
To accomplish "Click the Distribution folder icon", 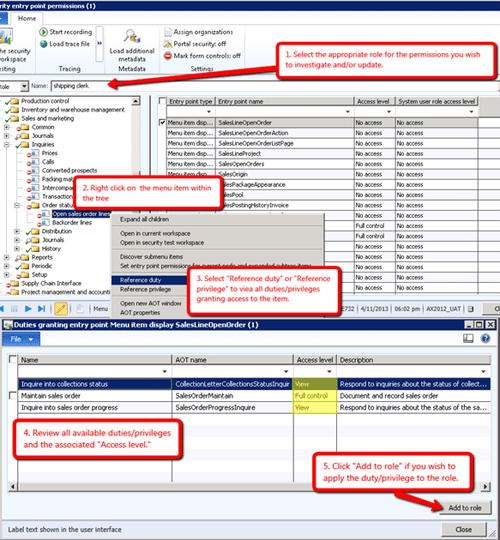I will pos(35,231).
